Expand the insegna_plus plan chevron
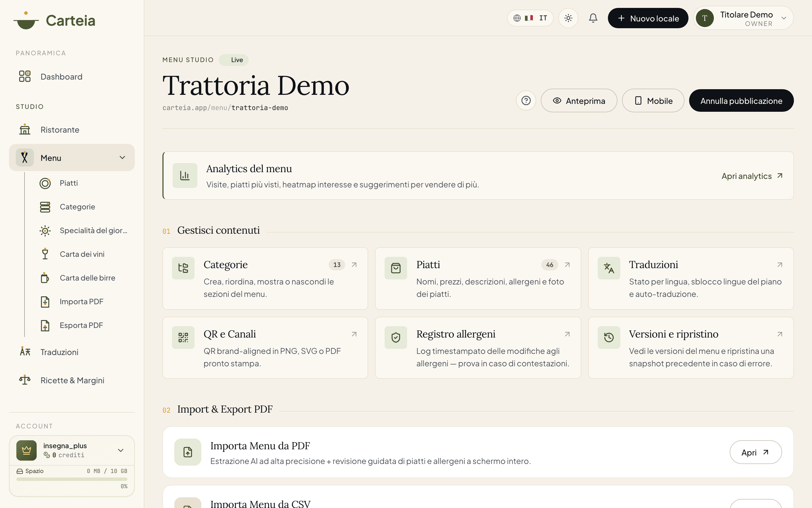Screen dimensions: 812x508 (x=120, y=450)
